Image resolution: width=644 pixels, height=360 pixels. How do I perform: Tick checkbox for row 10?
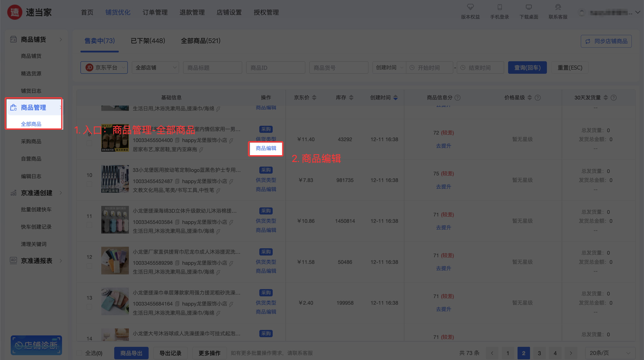[89, 184]
